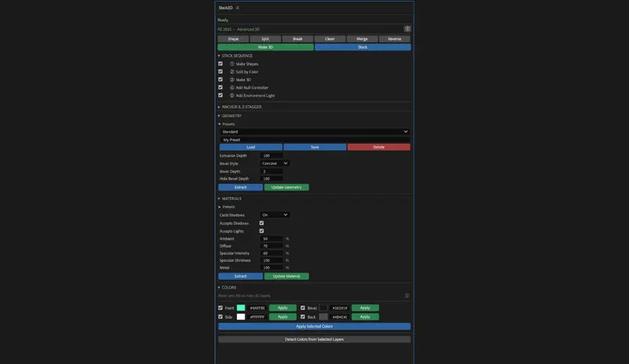Open the gray Back color swatch
Viewport: 629px width, 364px height.
pos(324,317)
